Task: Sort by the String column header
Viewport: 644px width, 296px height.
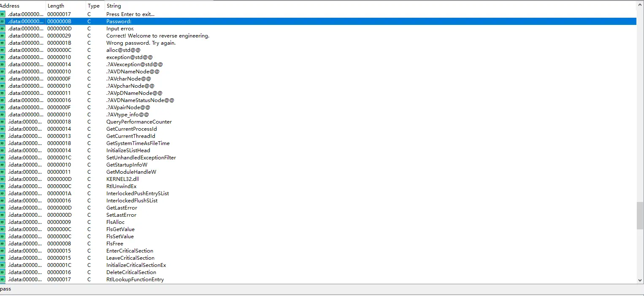Action: 370,6
